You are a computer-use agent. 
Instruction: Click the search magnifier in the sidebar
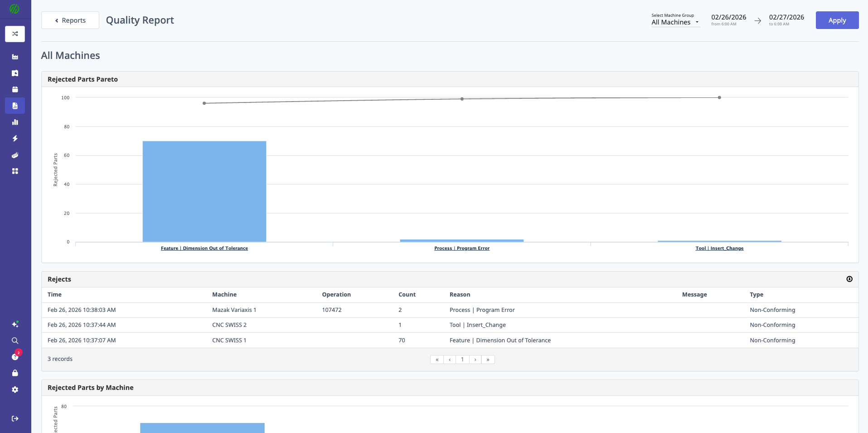click(x=15, y=341)
